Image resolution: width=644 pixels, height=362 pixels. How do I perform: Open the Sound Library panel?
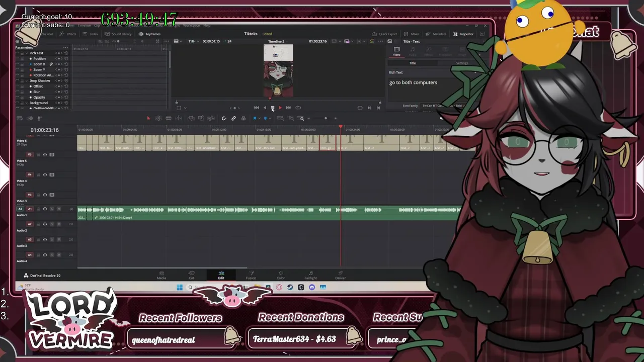pyautogui.click(x=118, y=34)
